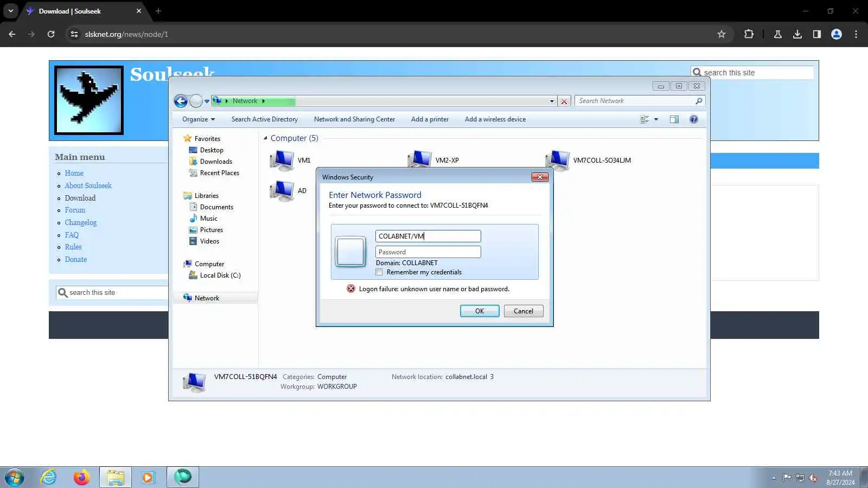The height and width of the screenshot is (488, 868).
Task: Bookmark this page with the star icon
Action: pyautogui.click(x=722, y=34)
